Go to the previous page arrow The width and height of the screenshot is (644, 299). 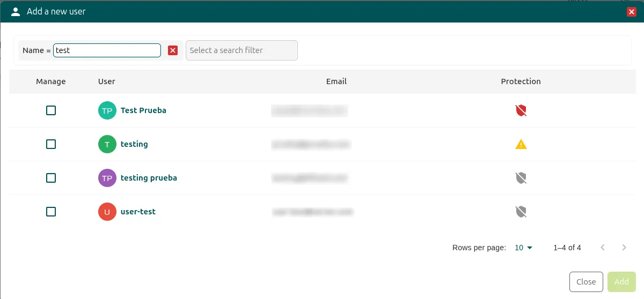pyautogui.click(x=603, y=248)
